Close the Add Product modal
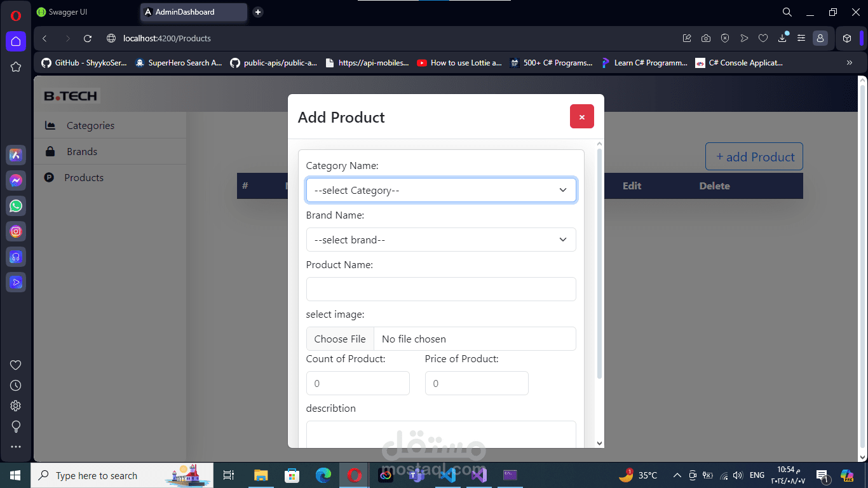868x488 pixels. click(x=581, y=117)
